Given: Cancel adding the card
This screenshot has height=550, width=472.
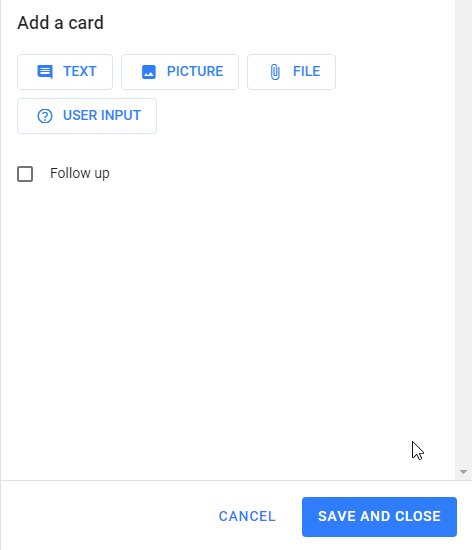Looking at the screenshot, I should (247, 516).
